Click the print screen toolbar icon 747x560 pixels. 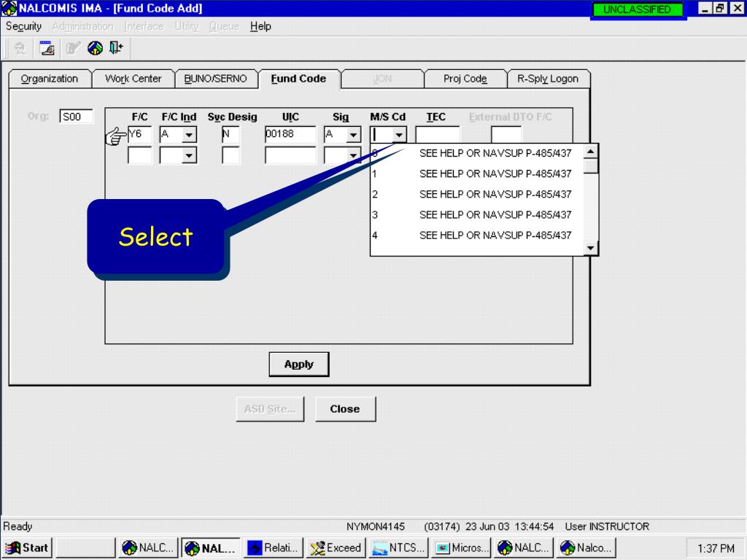(47, 48)
